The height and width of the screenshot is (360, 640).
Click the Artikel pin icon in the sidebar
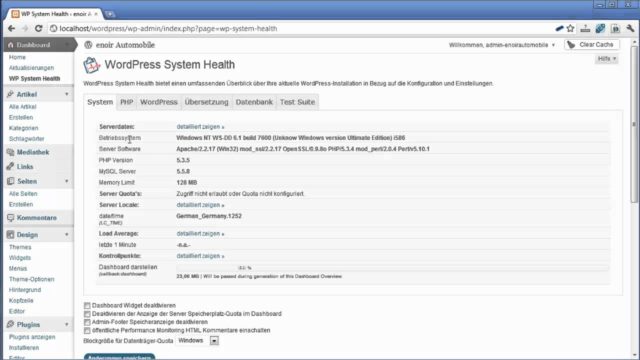pyautogui.click(x=11, y=94)
